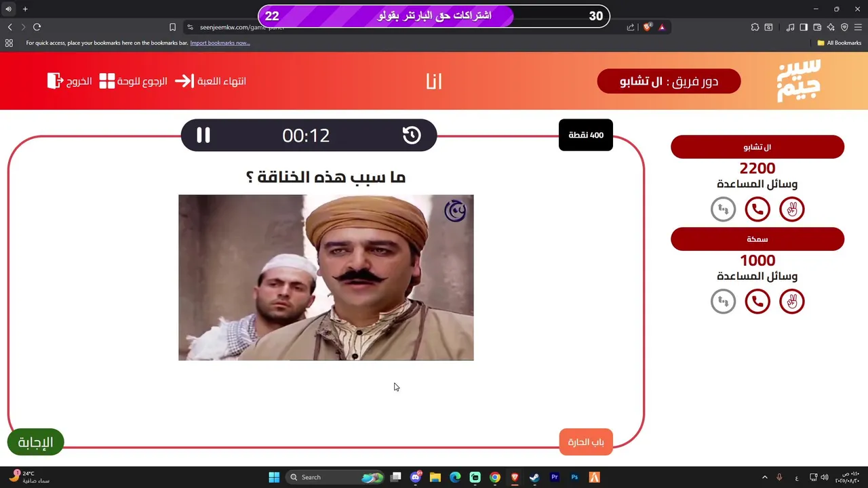Open All Bookmarks folder
The image size is (868, 488).
click(x=839, y=43)
